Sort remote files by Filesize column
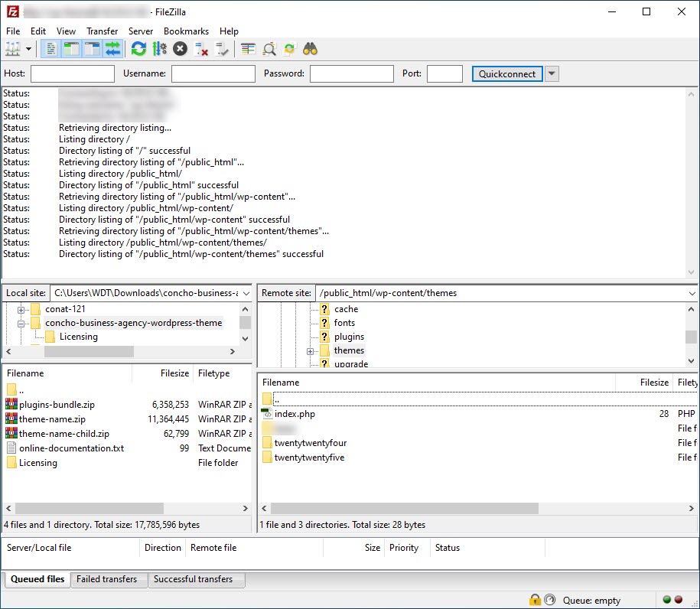Image resolution: width=700 pixels, height=609 pixels. (645, 383)
